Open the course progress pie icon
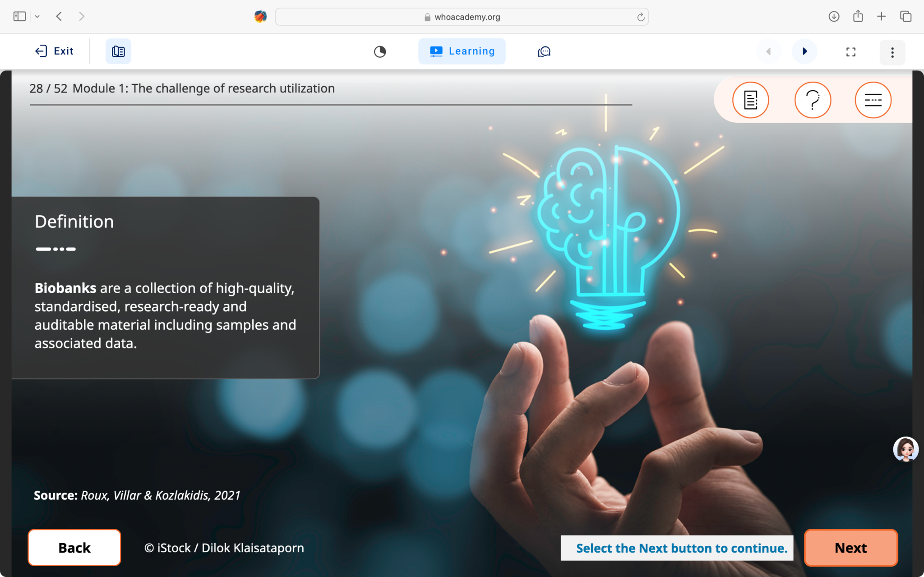This screenshot has width=924, height=577. [380, 51]
